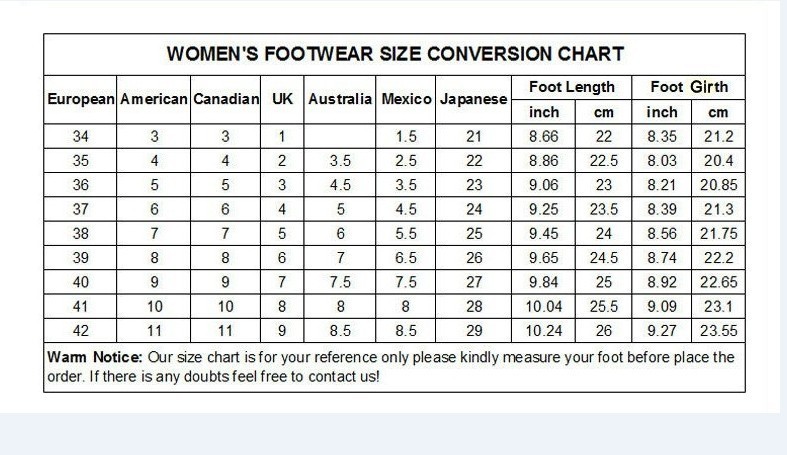The width and height of the screenshot is (787, 455).
Task: Select the American column header
Action: click(x=154, y=99)
